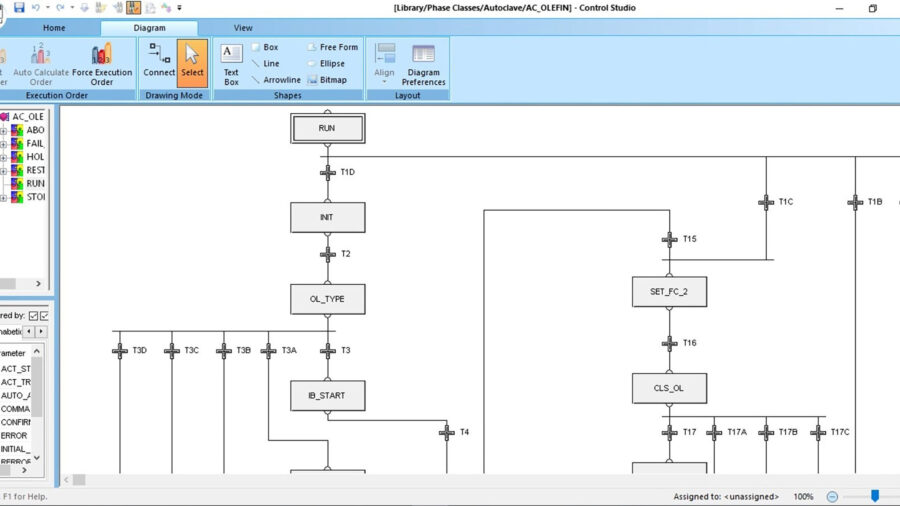Select the INIT step box

pos(328,217)
